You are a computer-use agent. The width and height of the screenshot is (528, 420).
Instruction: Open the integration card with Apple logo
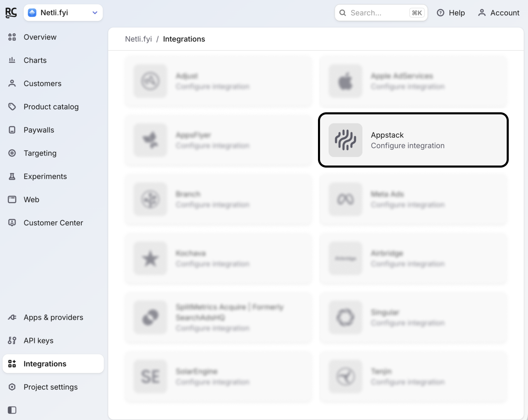413,81
